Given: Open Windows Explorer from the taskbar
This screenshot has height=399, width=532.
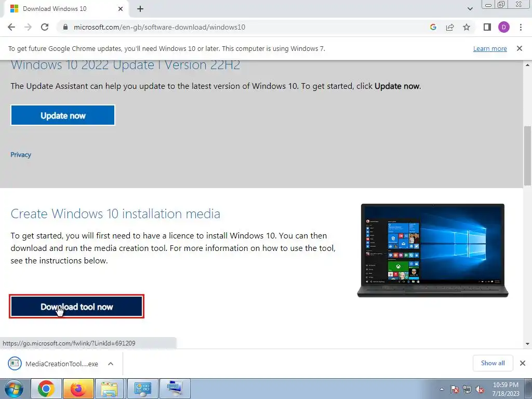Looking at the screenshot, I should click(110, 389).
